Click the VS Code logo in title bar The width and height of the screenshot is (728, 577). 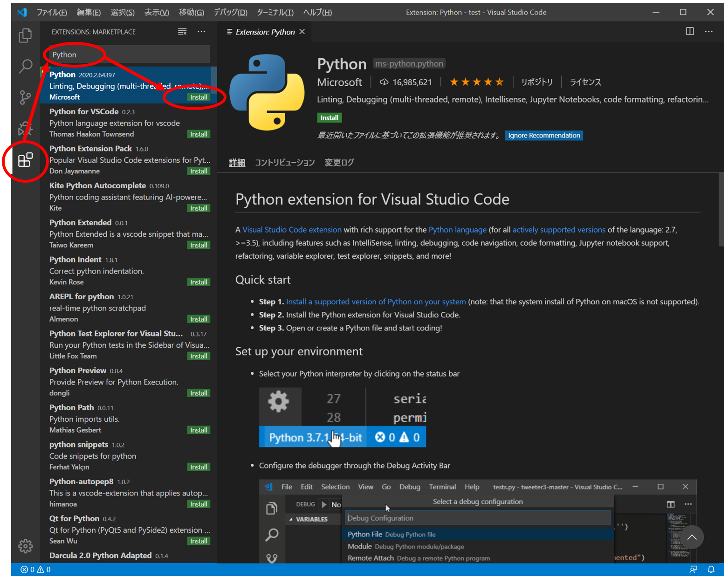pos(22,12)
